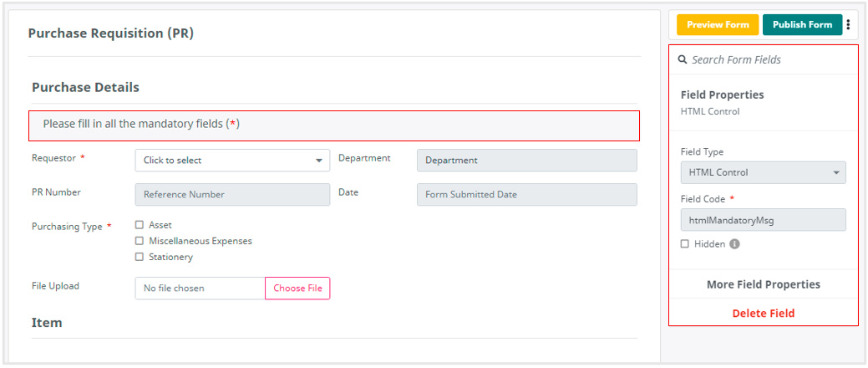
Task: Click the 'No file chosen' upload field
Action: pos(200,289)
